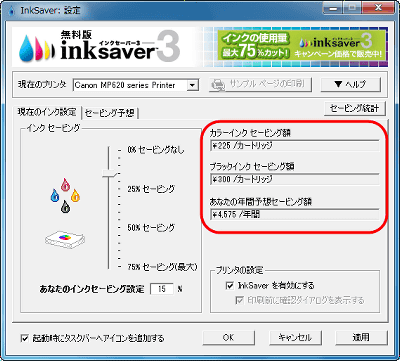Viewport: 400px width, 361px height.
Task: Click the 適用 button
Action: click(x=361, y=338)
